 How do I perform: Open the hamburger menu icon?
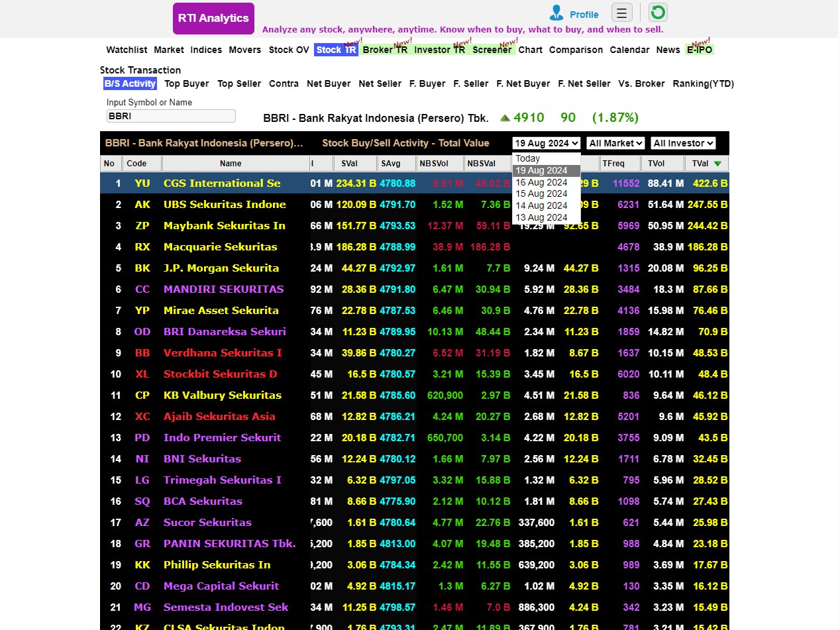coord(621,13)
